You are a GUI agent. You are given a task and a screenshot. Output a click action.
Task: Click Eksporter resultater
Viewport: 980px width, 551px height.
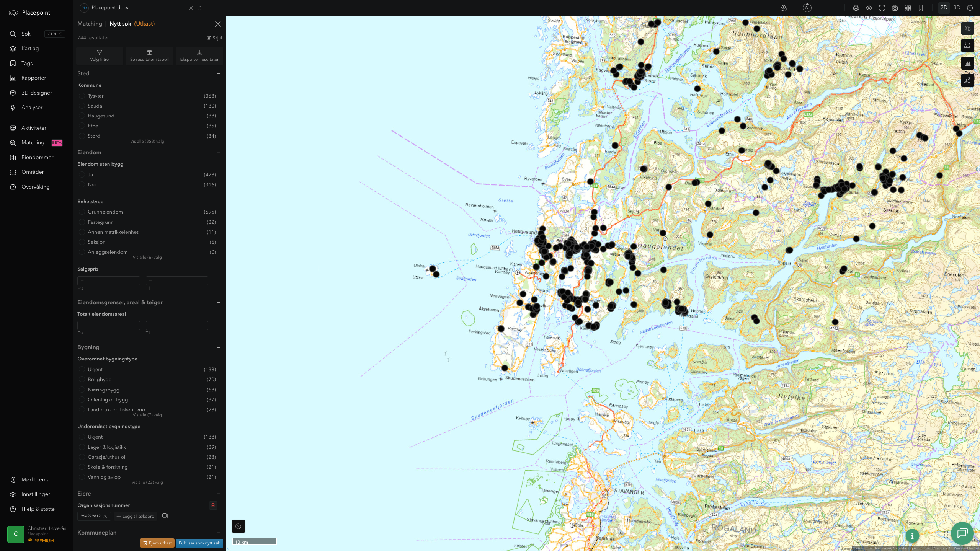[x=199, y=55]
